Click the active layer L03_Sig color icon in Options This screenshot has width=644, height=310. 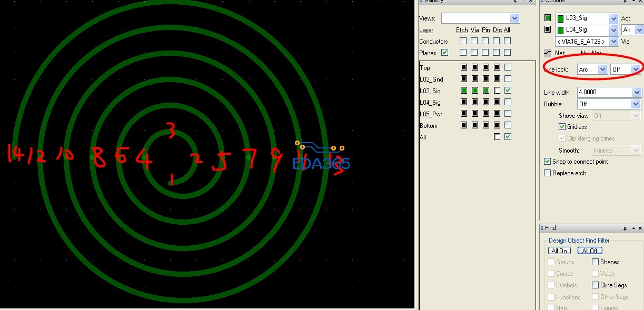(548, 18)
